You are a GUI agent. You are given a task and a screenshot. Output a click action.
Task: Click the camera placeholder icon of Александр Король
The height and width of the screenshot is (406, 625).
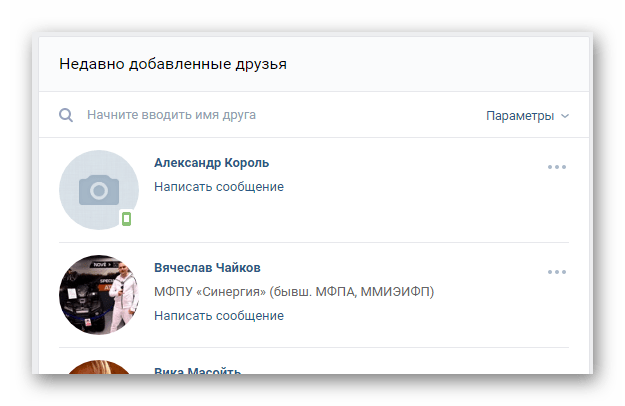99,190
